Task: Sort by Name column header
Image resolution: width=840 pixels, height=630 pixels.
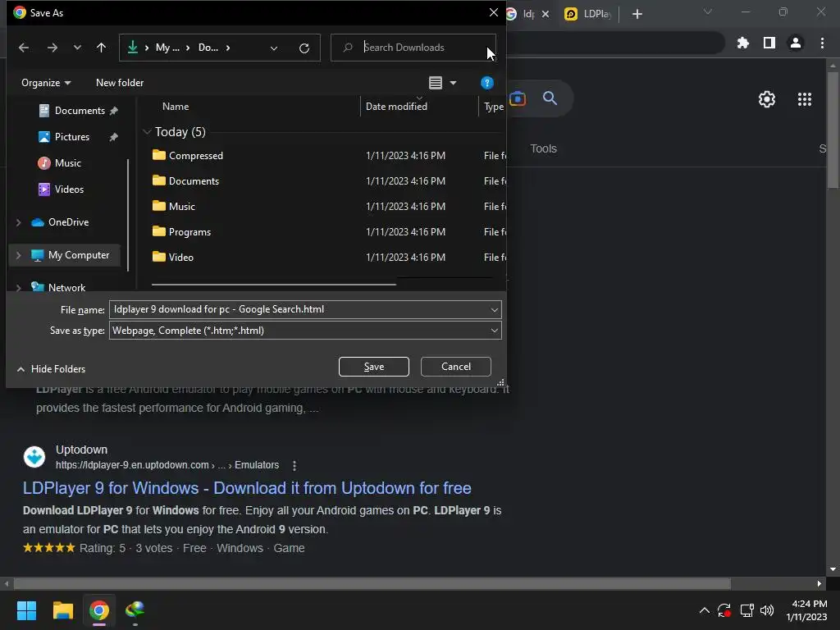Action: (176, 107)
